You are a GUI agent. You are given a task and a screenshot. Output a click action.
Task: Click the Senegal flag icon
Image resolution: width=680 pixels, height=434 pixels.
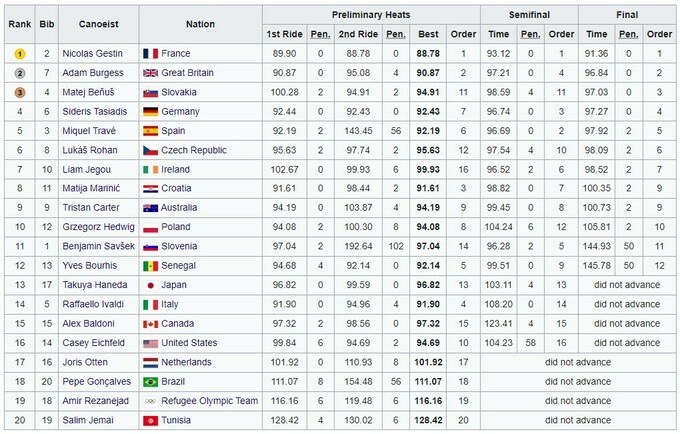pos(151,266)
